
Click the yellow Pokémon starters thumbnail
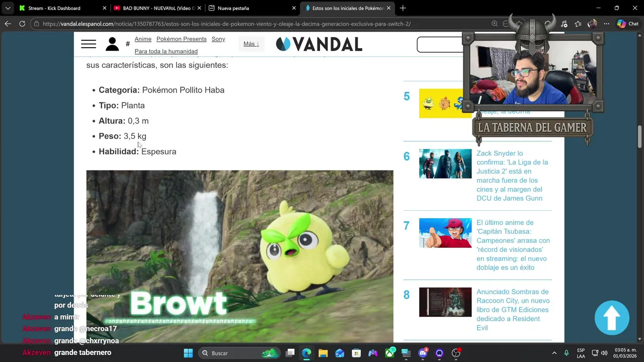coord(441,104)
